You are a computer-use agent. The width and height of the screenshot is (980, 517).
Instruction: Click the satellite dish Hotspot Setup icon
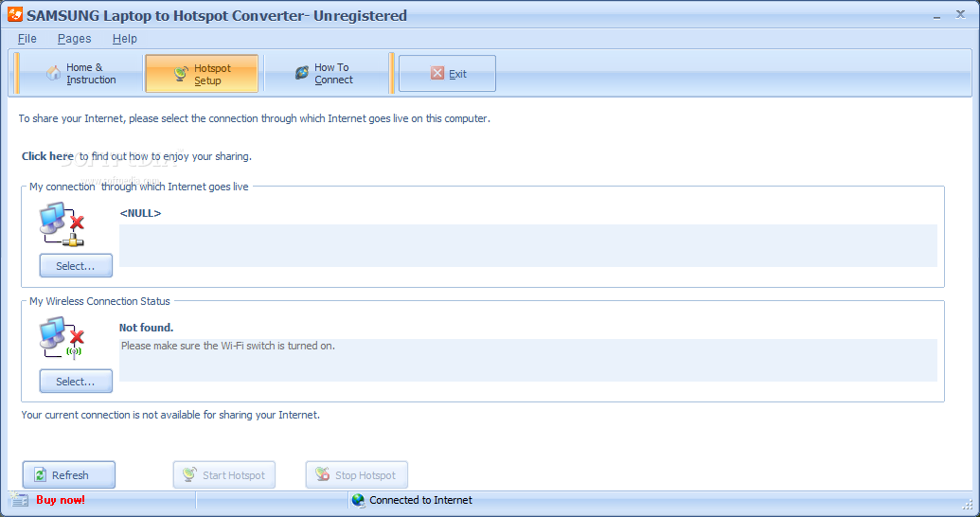click(181, 74)
